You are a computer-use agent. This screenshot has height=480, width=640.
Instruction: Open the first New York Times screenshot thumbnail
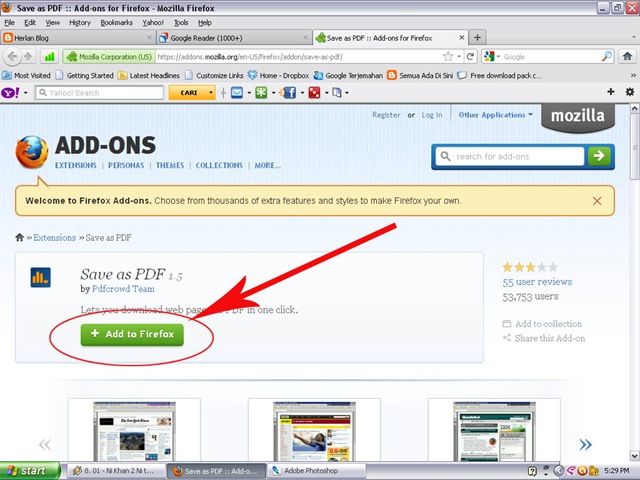134,431
